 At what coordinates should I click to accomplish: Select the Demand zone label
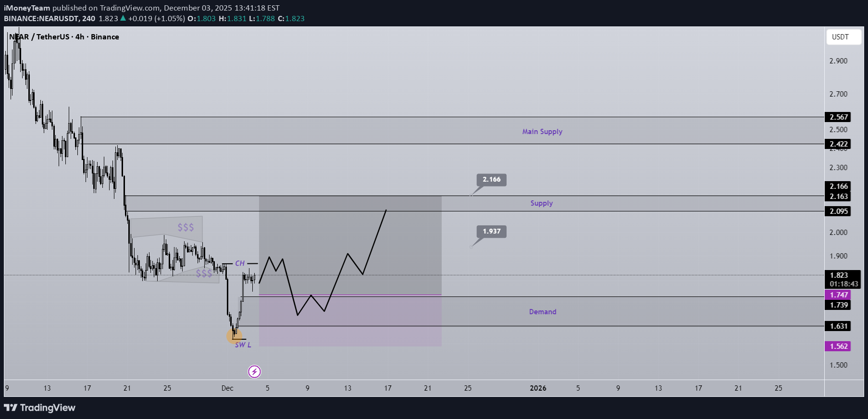tap(543, 312)
